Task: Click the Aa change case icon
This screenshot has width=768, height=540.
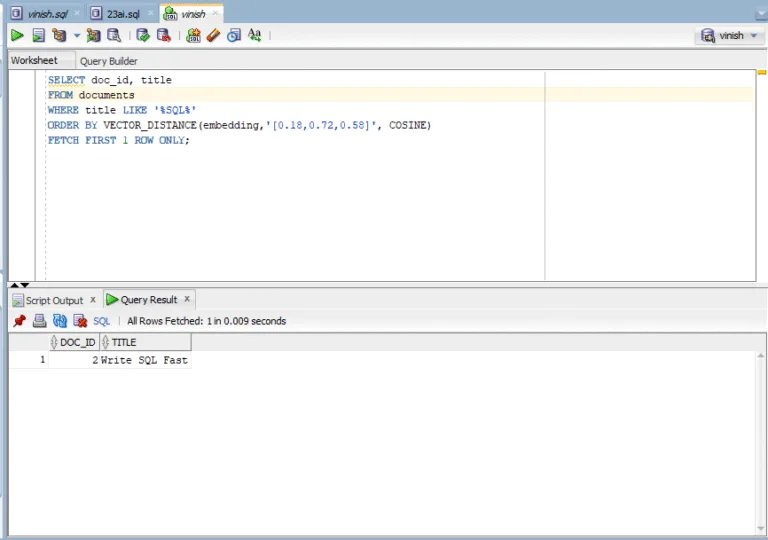Action: 255,35
